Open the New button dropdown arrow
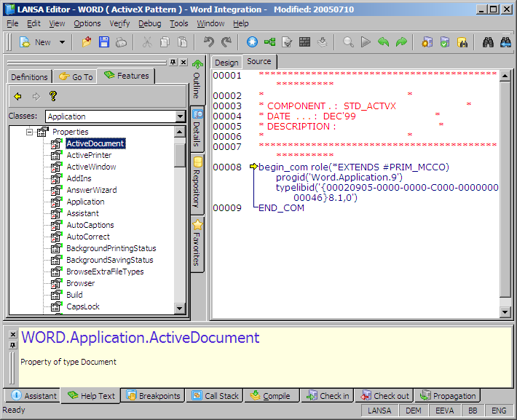Screen dimensions: 517x420 pyautogui.click(x=62, y=42)
